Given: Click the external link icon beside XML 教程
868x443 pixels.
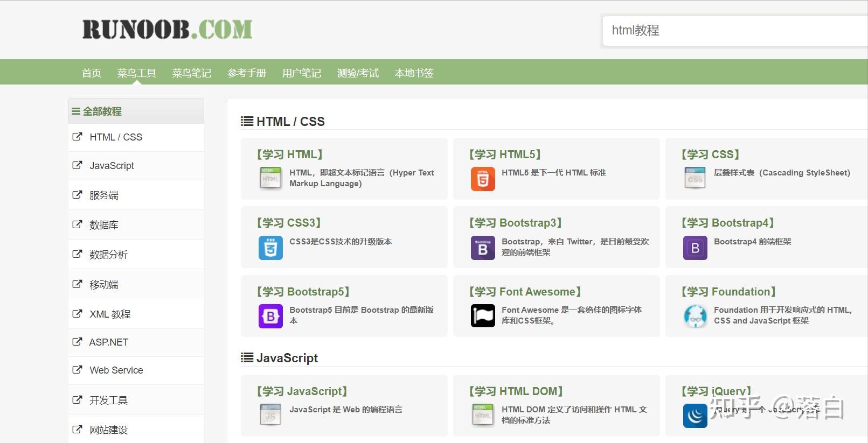Looking at the screenshot, I should (78, 314).
